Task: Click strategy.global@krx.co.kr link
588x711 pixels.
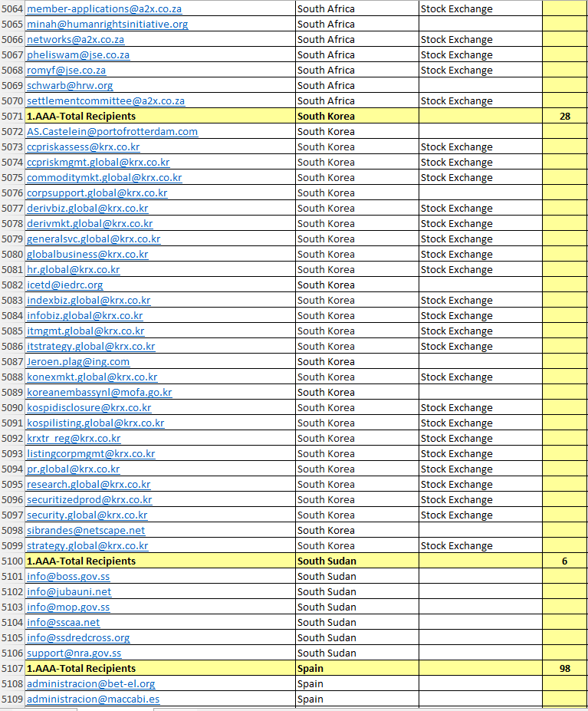Action: pos(87,546)
